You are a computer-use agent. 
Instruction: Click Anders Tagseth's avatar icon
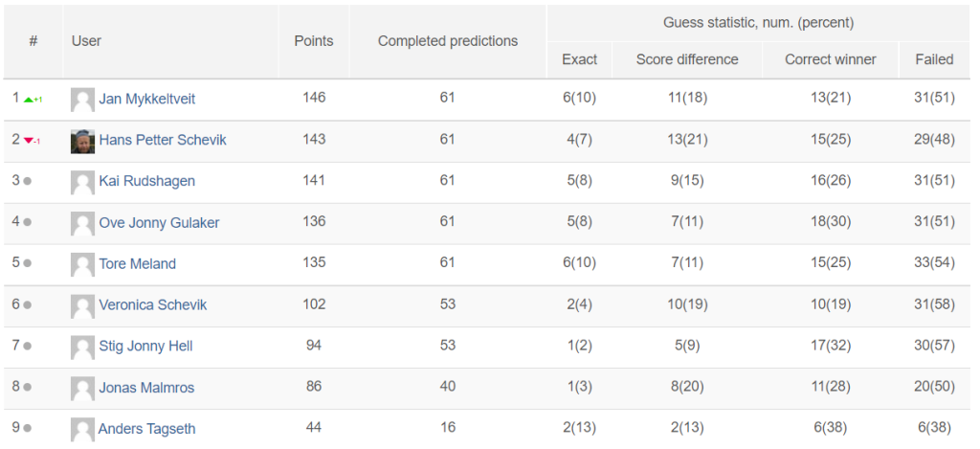[82, 430]
